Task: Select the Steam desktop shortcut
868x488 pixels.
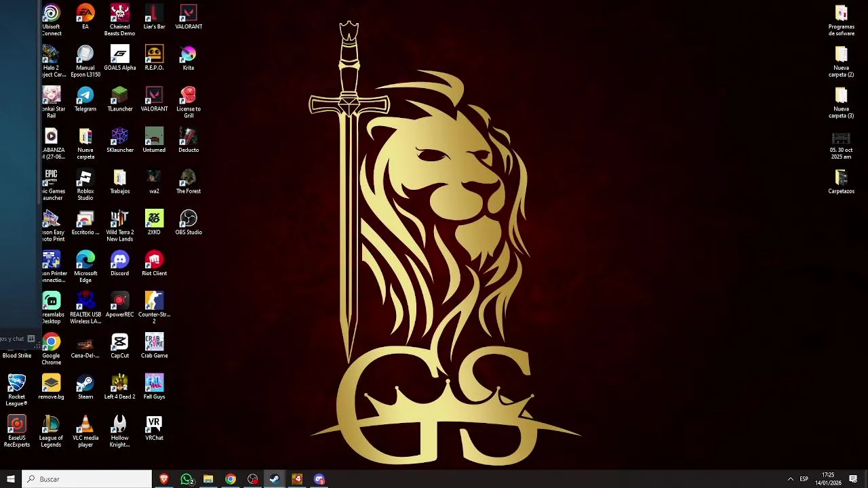Action: (85, 388)
